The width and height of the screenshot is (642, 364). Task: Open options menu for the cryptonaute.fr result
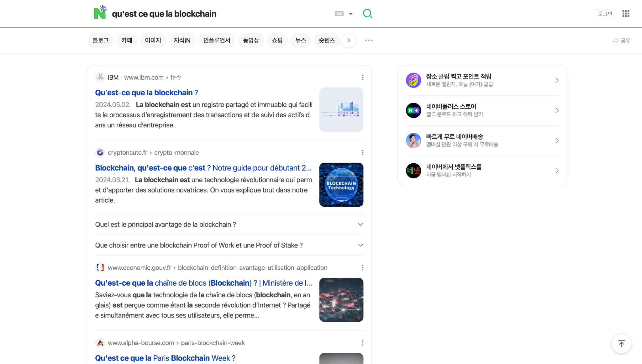(x=363, y=153)
